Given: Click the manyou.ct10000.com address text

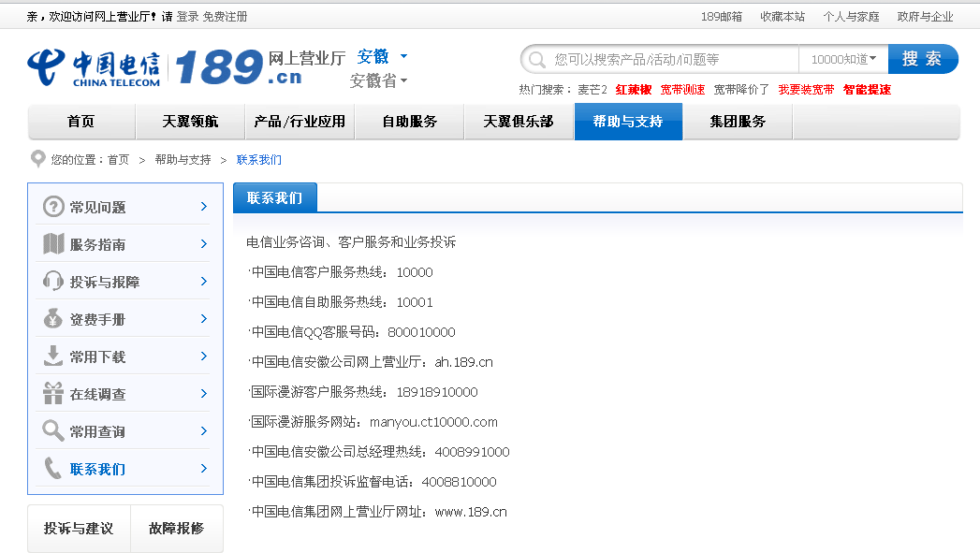Looking at the screenshot, I should (x=433, y=422).
